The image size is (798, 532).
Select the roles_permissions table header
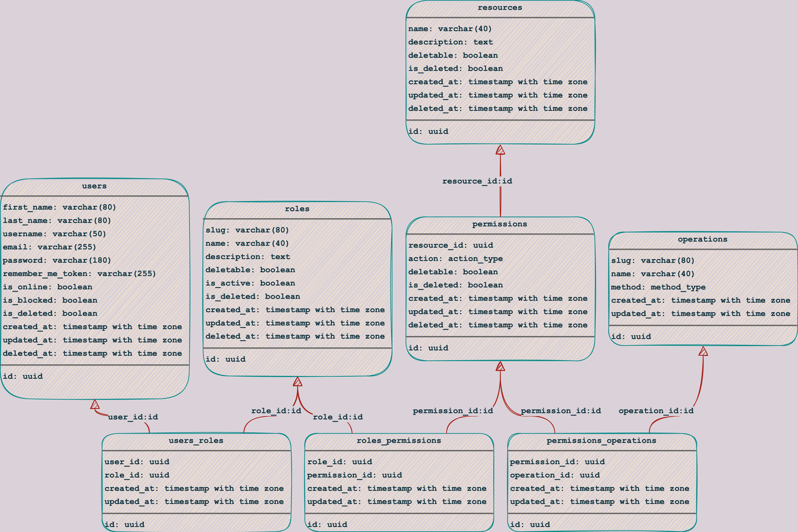coord(398,440)
